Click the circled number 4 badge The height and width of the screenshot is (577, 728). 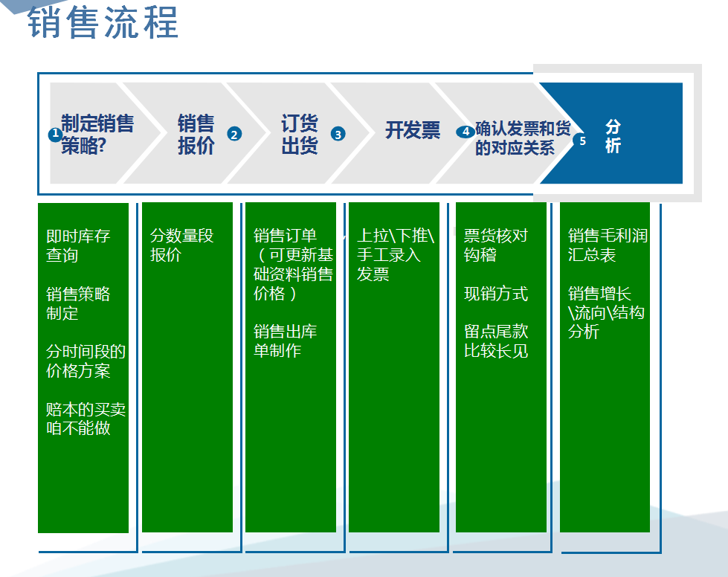point(465,131)
